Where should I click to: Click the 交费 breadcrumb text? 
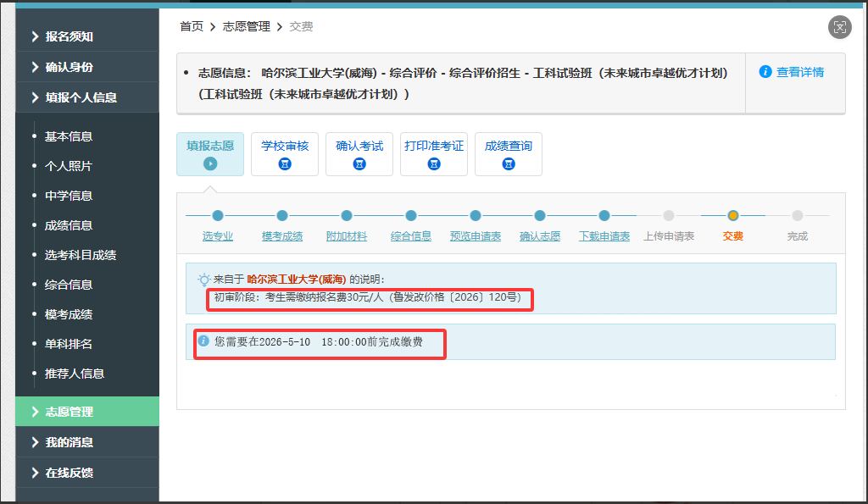click(301, 26)
